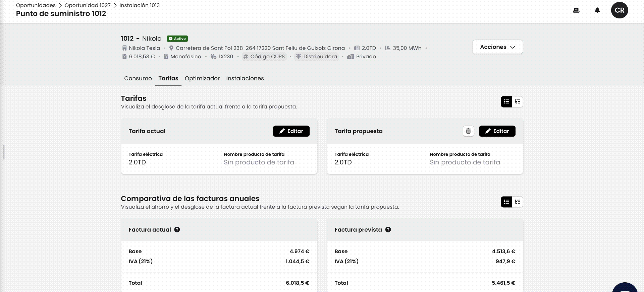Click the building icon beside Nikola Tesla
Screen dimensions: 644x292
pyautogui.click(x=124, y=48)
